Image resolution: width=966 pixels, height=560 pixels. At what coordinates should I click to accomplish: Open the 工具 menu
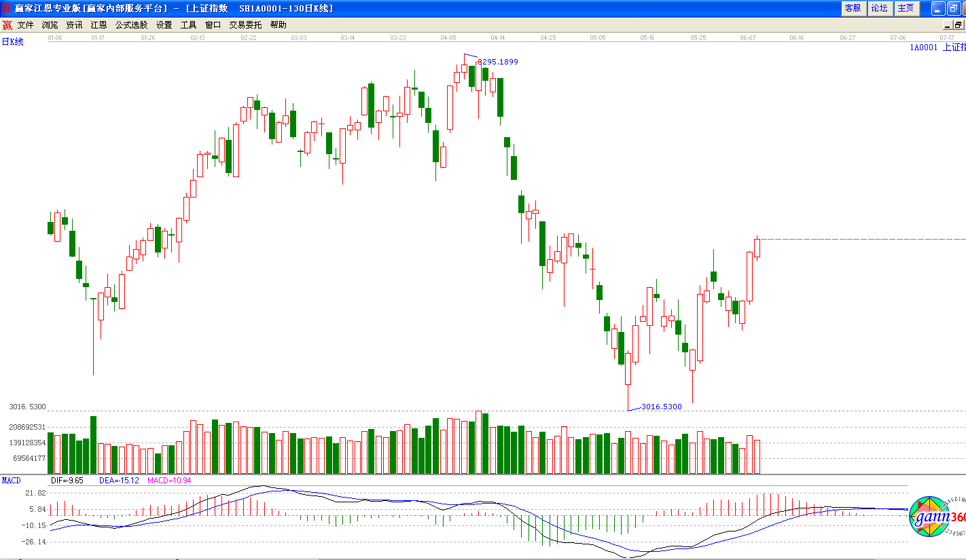pyautogui.click(x=189, y=24)
